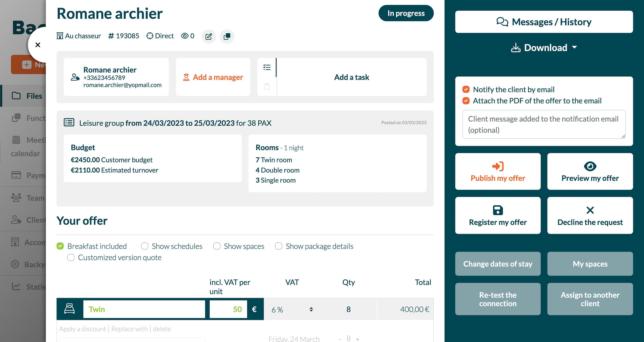The image size is (644, 342).
Task: Click the edit pencil icon near file number
Action: 208,37
